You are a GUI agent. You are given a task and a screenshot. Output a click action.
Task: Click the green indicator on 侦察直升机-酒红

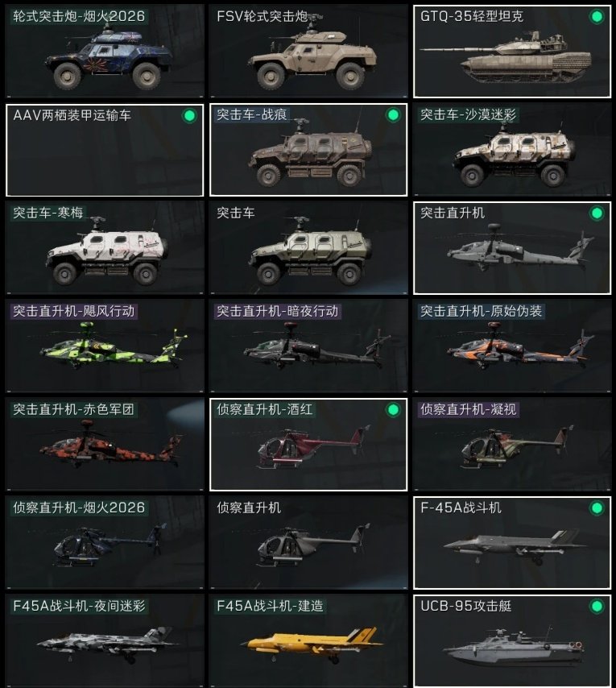(x=393, y=410)
